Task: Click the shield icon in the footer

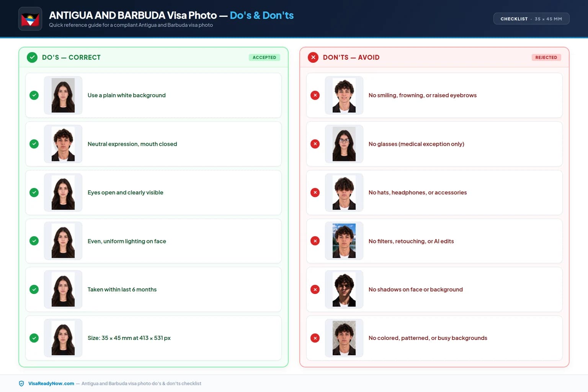Action: coord(21,384)
